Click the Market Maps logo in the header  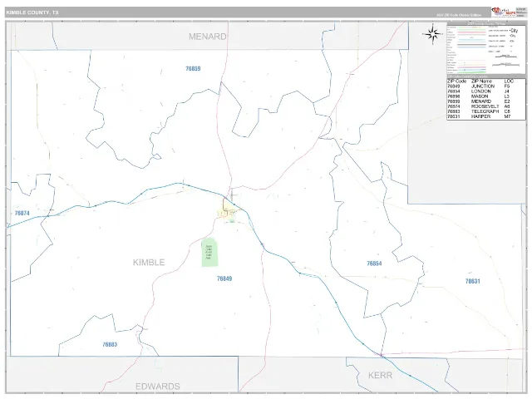point(504,12)
